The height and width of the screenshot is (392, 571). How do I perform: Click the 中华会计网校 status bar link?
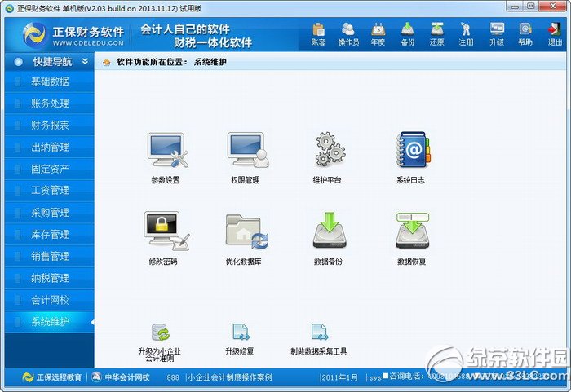coord(121,377)
